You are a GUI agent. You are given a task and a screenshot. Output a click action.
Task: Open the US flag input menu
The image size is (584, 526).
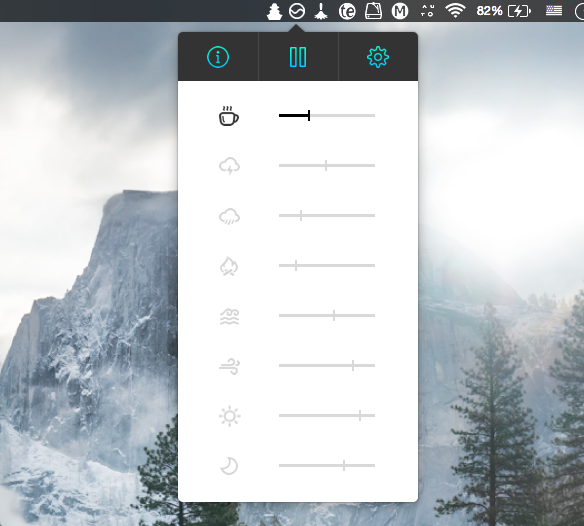point(554,10)
